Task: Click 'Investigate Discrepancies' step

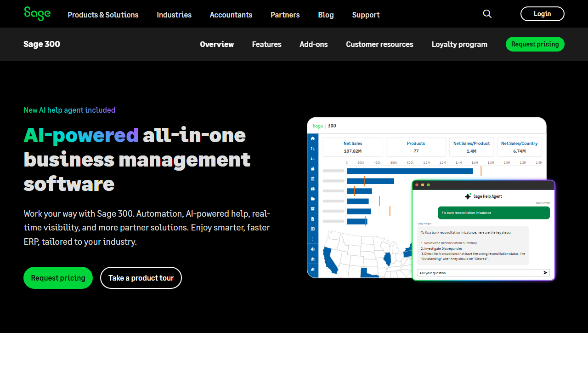Action: coord(441,248)
